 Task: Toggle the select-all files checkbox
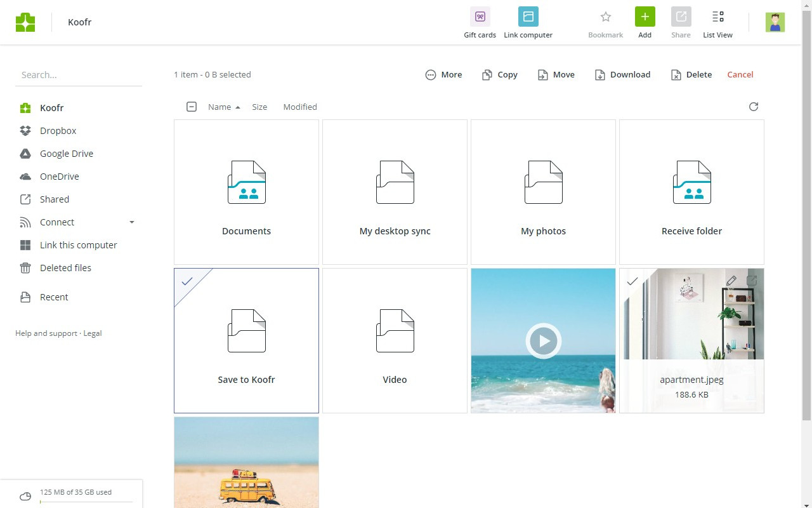pos(192,107)
